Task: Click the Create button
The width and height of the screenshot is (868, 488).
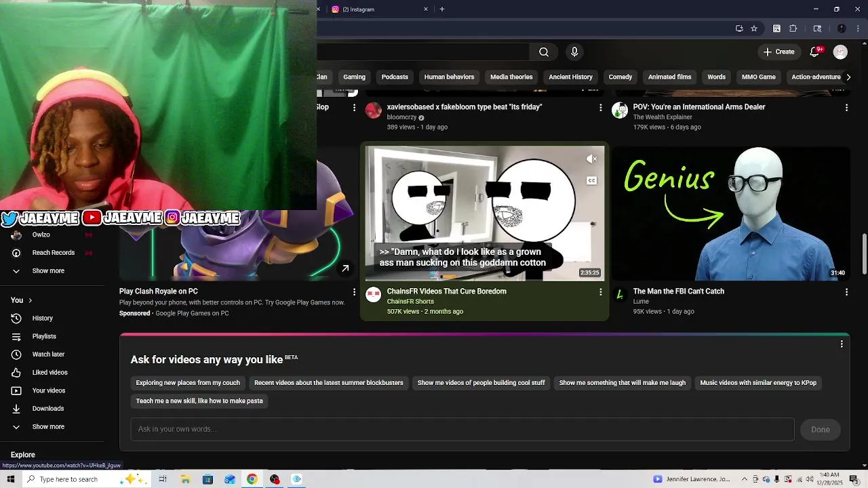Action: 778,52
